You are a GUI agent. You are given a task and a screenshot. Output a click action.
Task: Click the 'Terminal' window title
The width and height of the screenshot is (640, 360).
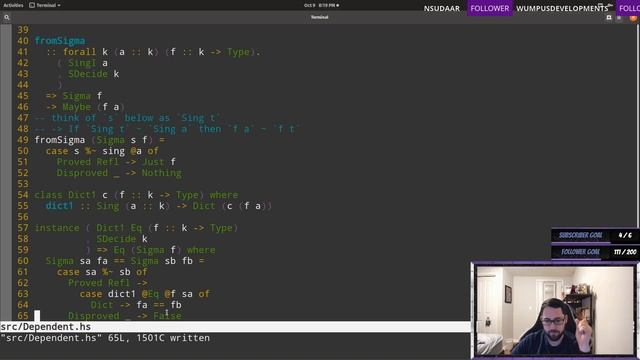click(x=319, y=17)
